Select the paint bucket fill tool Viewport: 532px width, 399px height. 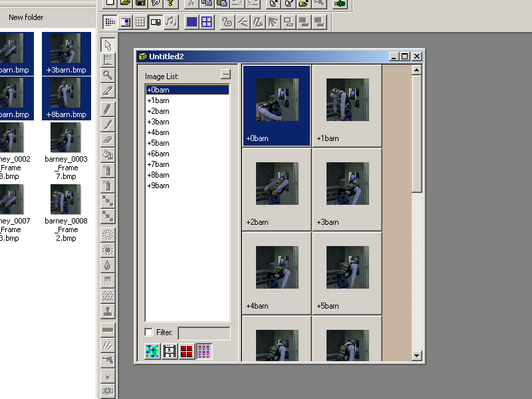(108, 155)
